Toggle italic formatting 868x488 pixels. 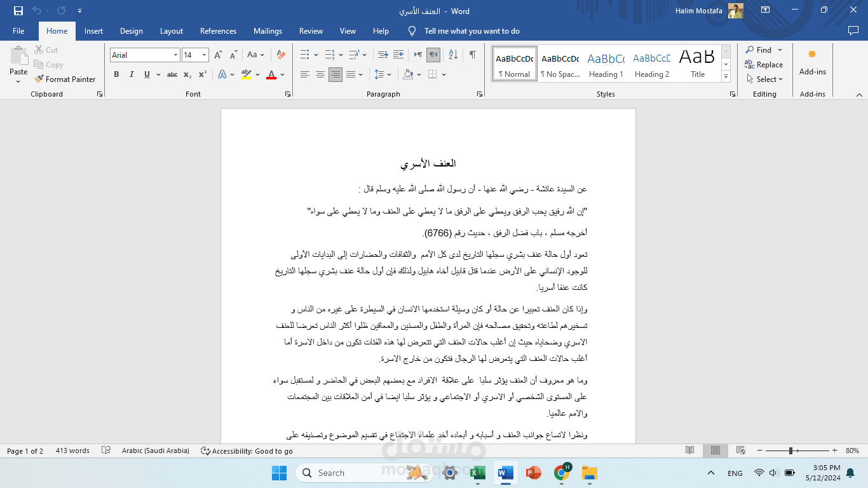pyautogui.click(x=132, y=74)
